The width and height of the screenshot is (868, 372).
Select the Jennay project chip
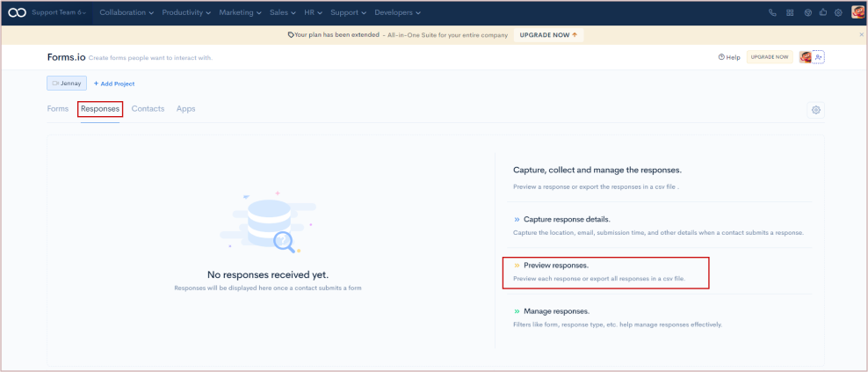click(67, 84)
